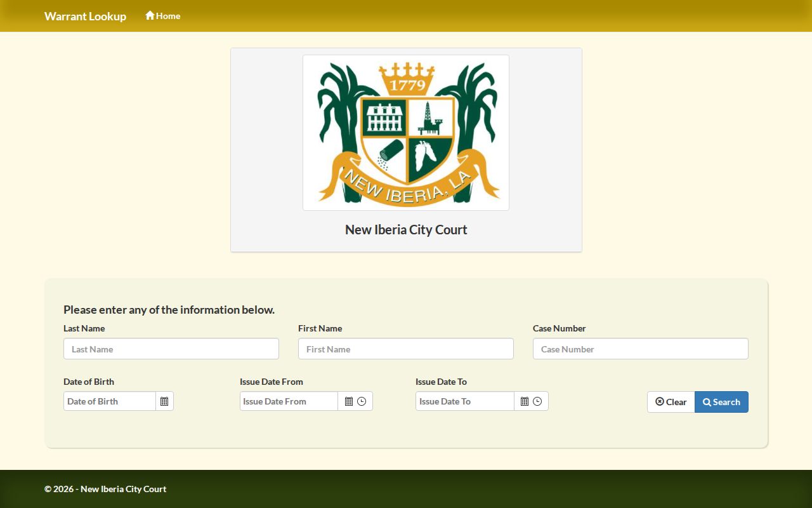Screen dimensions: 812x508
Task: Open the Date of Birth calendar picker
Action: click(164, 401)
